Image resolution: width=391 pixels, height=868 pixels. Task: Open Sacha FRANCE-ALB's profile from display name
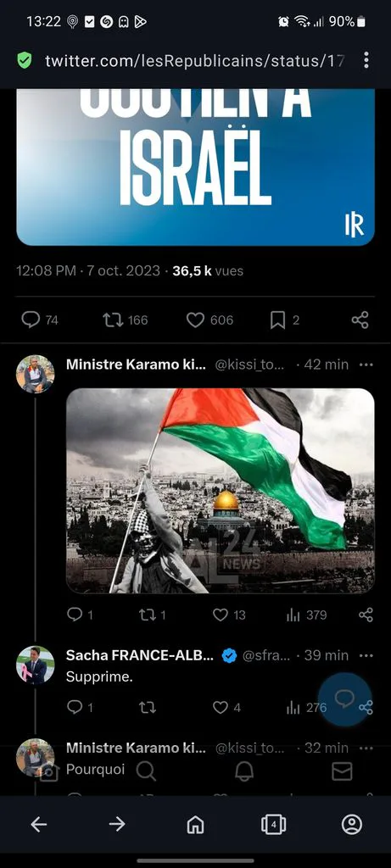tap(140, 655)
